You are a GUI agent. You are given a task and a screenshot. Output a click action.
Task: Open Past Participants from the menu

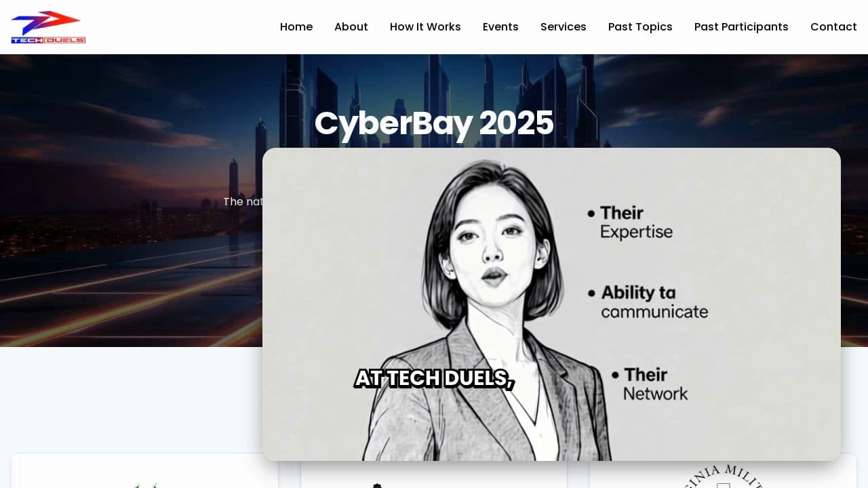(x=741, y=27)
